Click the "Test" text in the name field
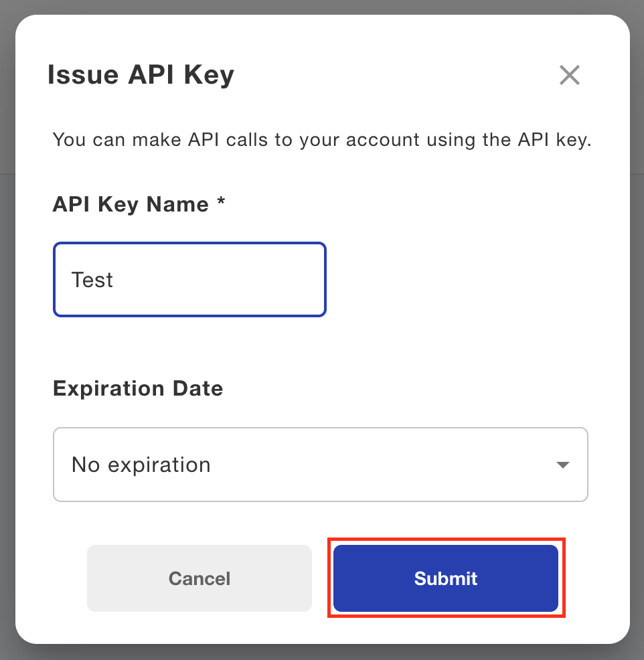The width and height of the screenshot is (644, 660). coord(92,280)
